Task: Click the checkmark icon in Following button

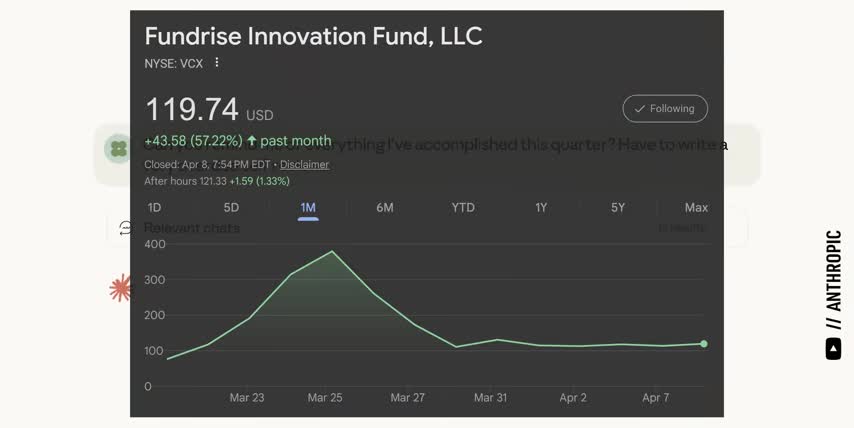Action: (640, 109)
